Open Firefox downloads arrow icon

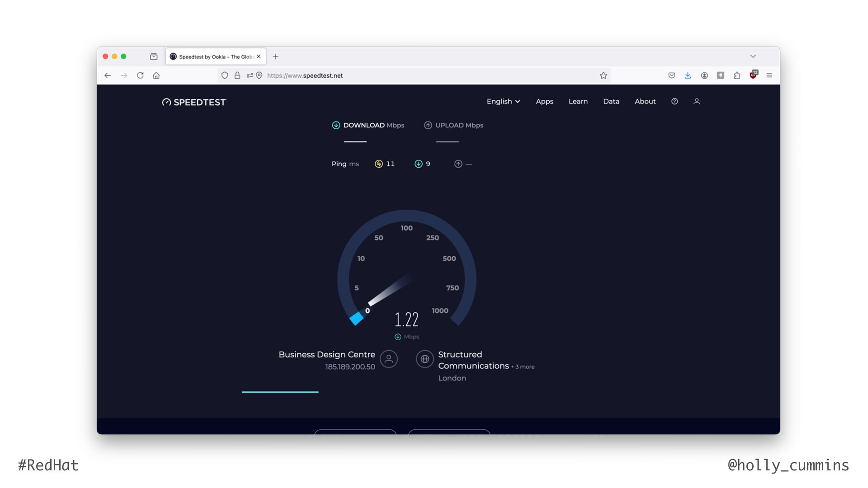pyautogui.click(x=688, y=75)
